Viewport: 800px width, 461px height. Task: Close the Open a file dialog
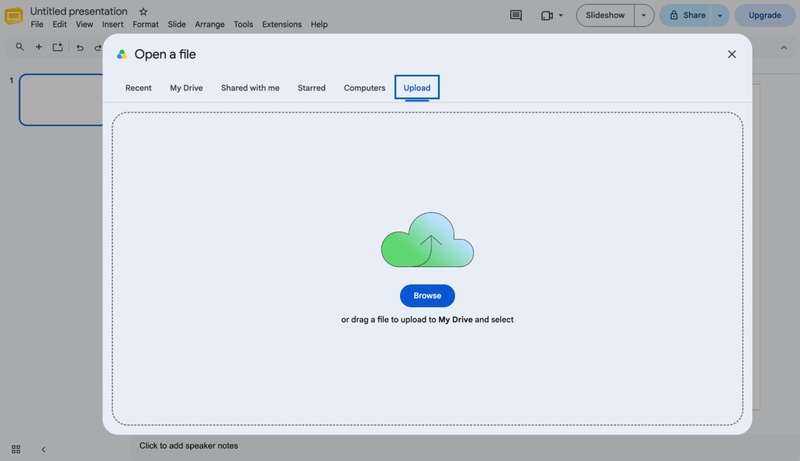click(732, 54)
